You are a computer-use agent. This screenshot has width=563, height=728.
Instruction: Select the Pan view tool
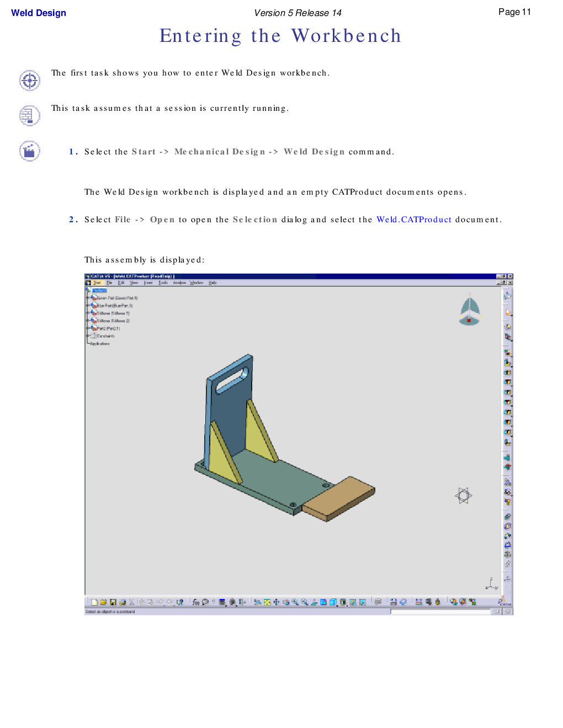coord(277,602)
